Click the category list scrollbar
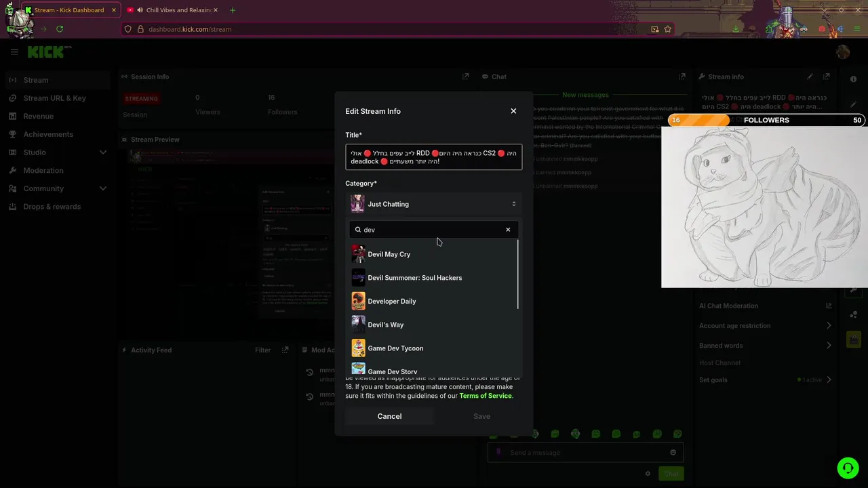 point(519,274)
